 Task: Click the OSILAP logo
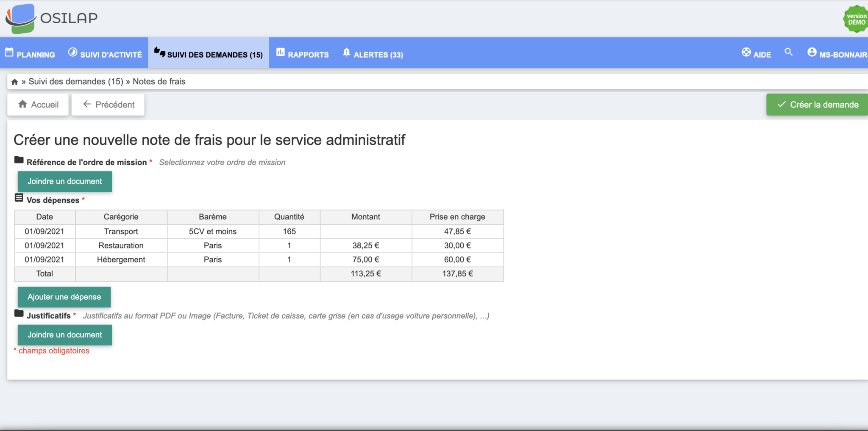(51, 19)
